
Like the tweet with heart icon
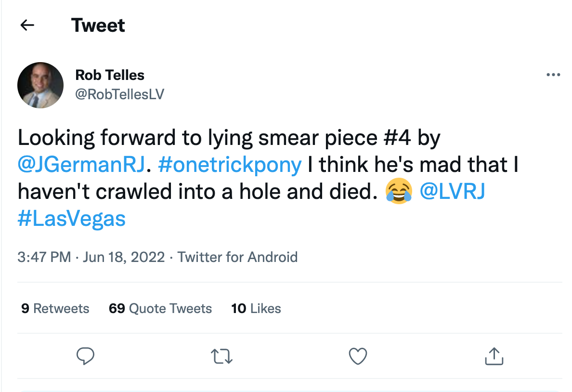[358, 356]
